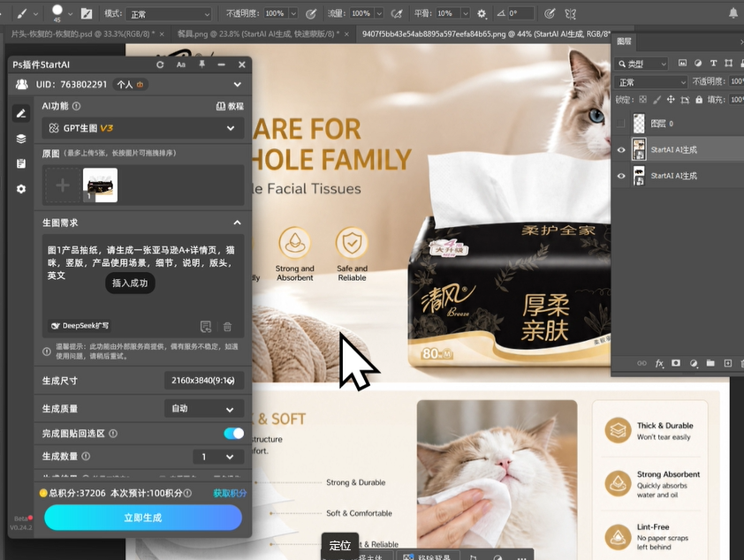Refresh the StartAI plugin panel
The width and height of the screenshot is (744, 560).
pos(160,64)
